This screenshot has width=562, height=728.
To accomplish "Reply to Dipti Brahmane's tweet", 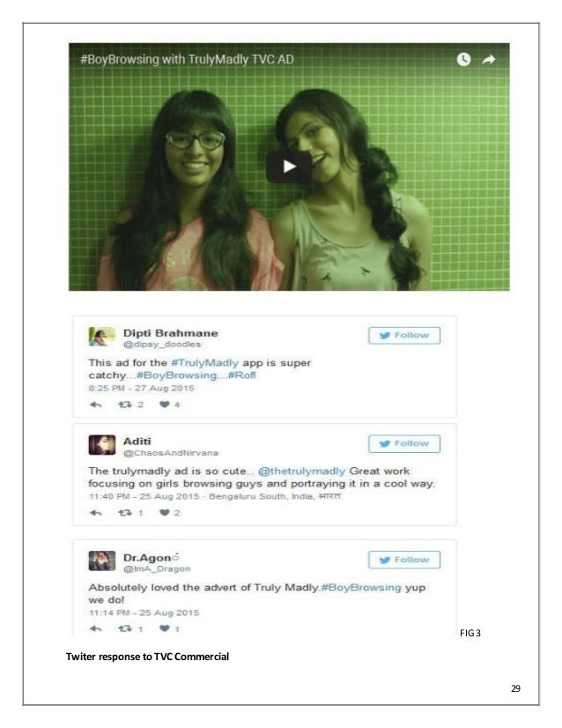I will [96, 405].
